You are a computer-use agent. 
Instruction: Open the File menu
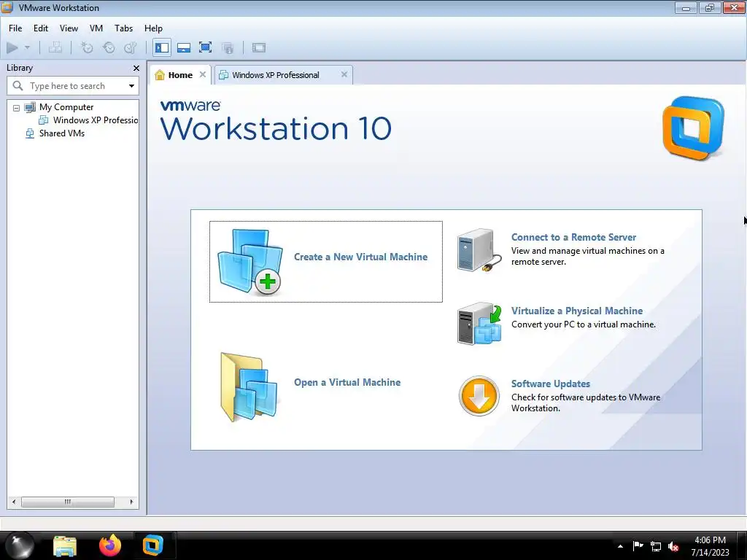coord(15,28)
